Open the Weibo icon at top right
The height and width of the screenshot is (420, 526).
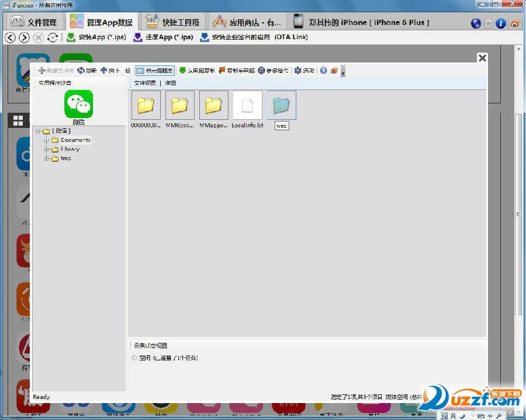(515, 23)
